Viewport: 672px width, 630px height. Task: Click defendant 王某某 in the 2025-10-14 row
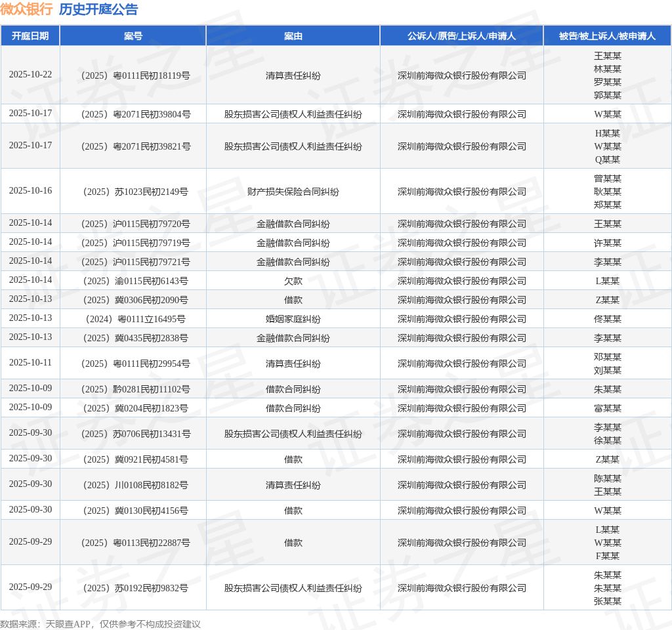pyautogui.click(x=607, y=223)
